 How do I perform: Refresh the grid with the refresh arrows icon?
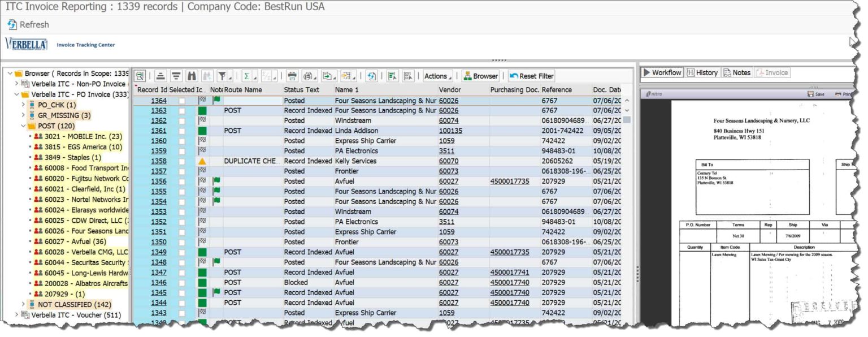[x=373, y=76]
